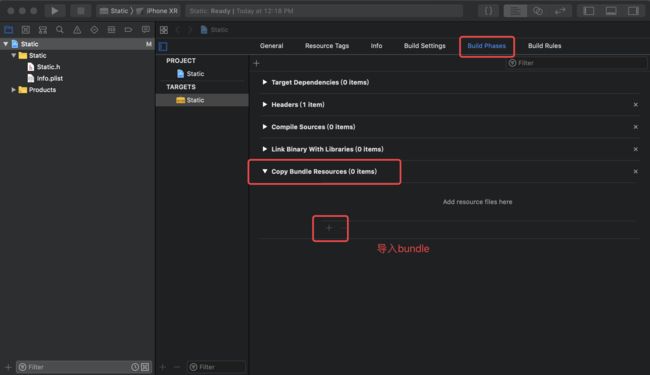Collapse Copy Bundle Resources section
This screenshot has height=375, width=650.
point(264,171)
